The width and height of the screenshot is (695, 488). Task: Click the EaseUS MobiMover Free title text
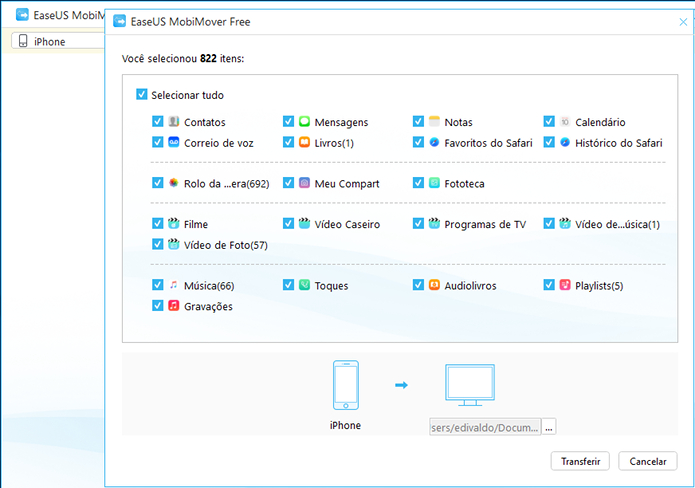pos(191,22)
